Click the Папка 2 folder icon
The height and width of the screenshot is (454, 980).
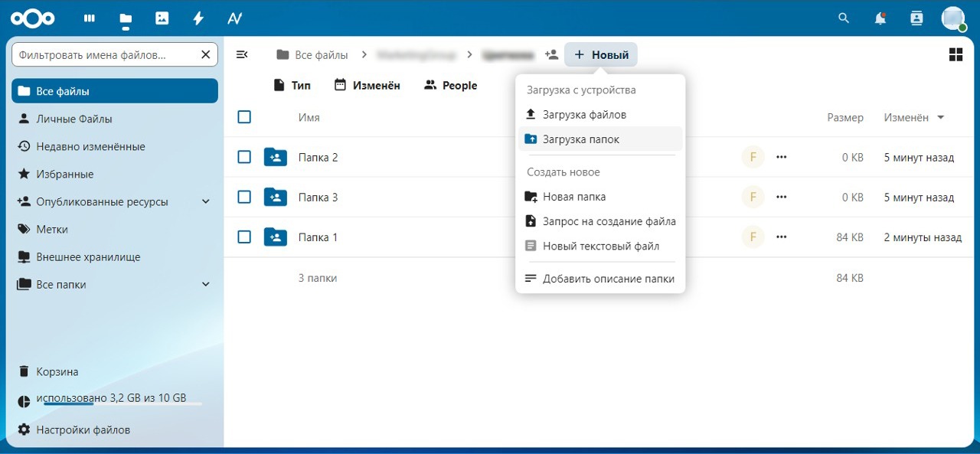click(x=275, y=157)
